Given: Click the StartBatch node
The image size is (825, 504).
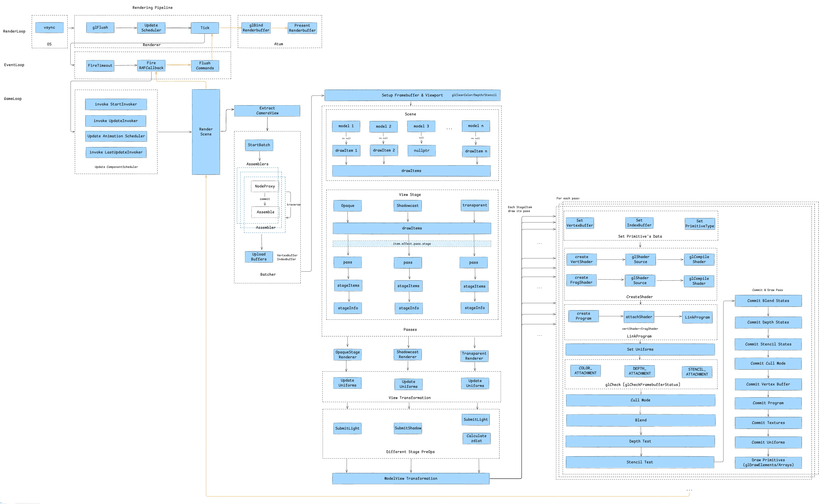Looking at the screenshot, I should tap(259, 145).
